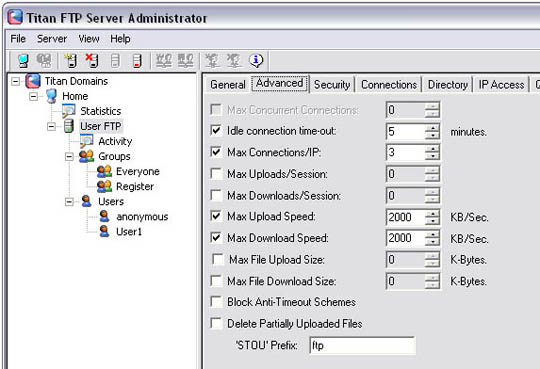This screenshot has height=369, width=540.
Task: Select the Statistics label in tree
Action: pyautogui.click(x=101, y=111)
